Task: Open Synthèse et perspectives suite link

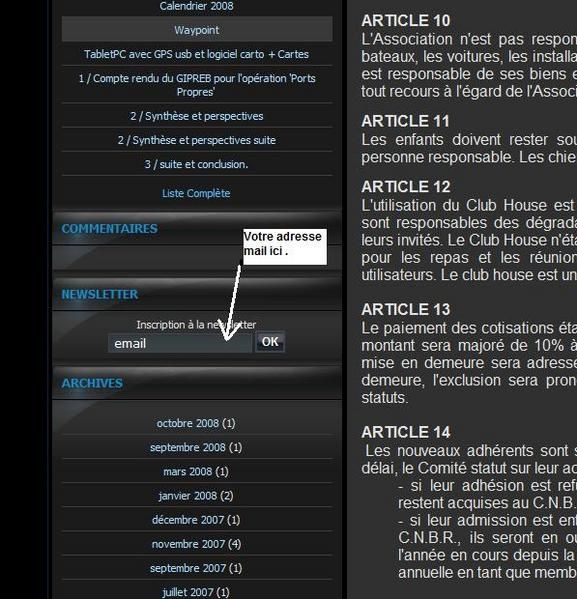Action: [196, 140]
